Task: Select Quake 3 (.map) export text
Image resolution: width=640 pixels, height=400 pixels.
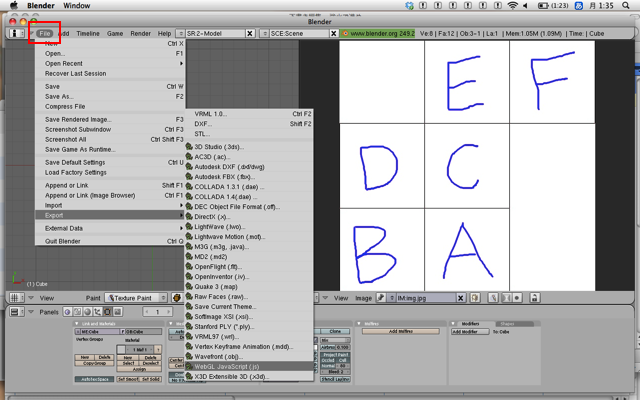Action: 216,287
